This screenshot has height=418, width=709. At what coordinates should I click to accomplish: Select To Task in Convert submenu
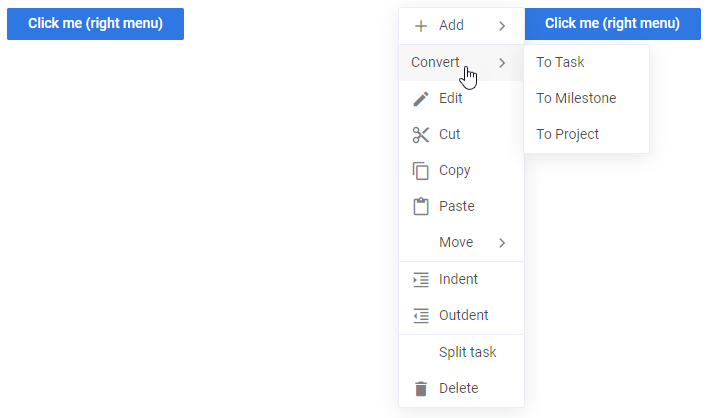(x=560, y=62)
